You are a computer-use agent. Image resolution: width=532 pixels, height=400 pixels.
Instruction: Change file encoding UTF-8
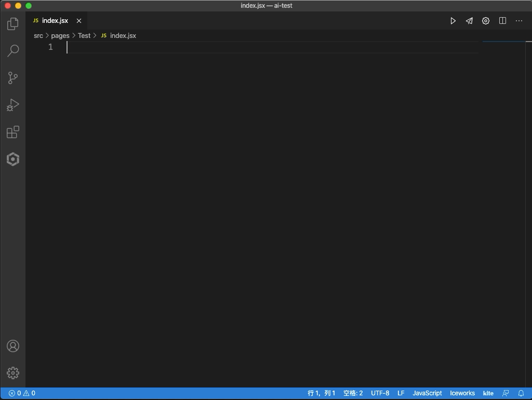pyautogui.click(x=380, y=393)
